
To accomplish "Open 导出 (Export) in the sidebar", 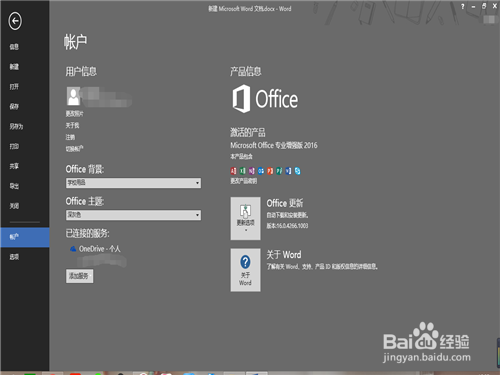I will [14, 186].
